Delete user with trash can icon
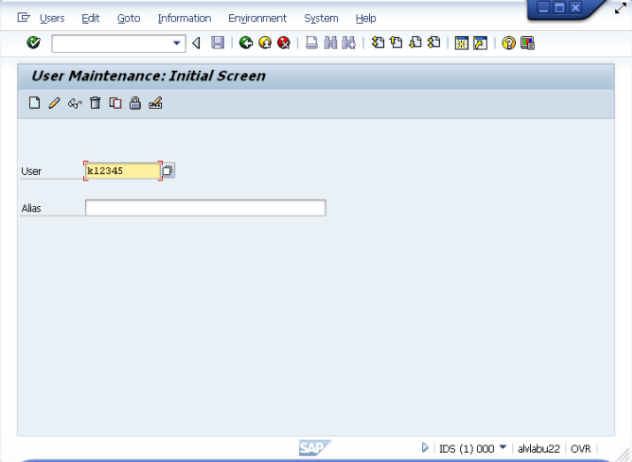The height and width of the screenshot is (462, 632). (95, 103)
